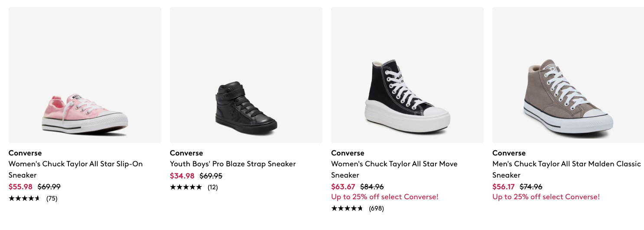
Task: Open the black Pro Blaze strap sneaker image
Action: tap(246, 75)
